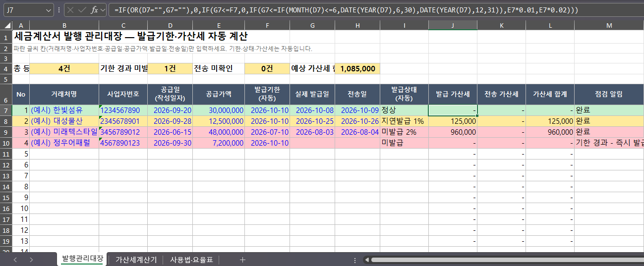Select the 2026-10-25 actual issue date cell

pos(312,121)
